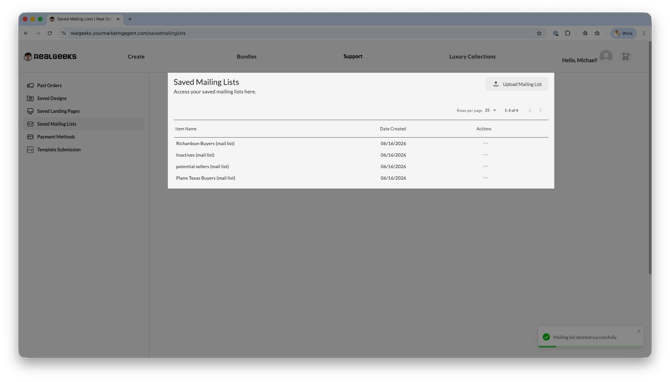The width and height of the screenshot is (670, 382).
Task: Open a new browser tab
Action: click(x=130, y=19)
